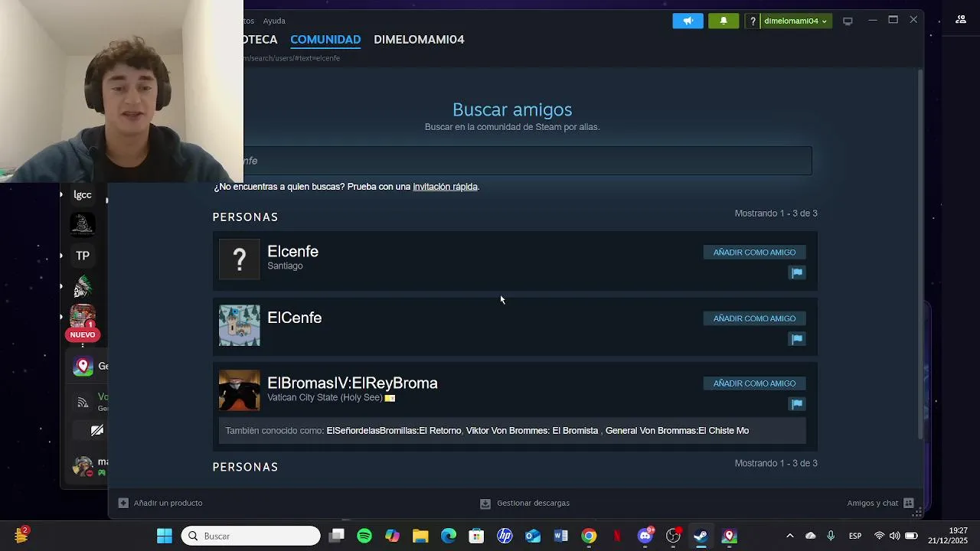
Task: Click flag icon in ElBromasIV row
Action: [797, 403]
